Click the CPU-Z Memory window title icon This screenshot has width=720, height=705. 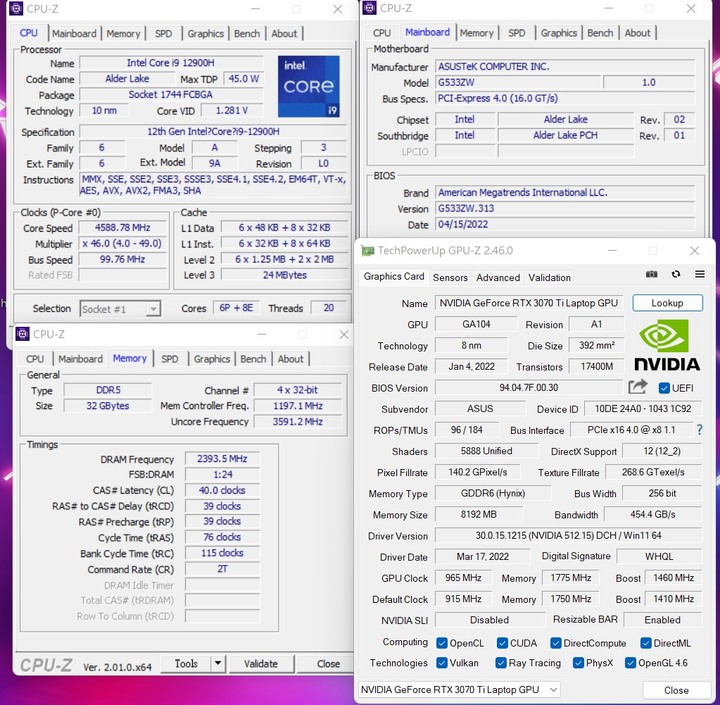point(22,334)
